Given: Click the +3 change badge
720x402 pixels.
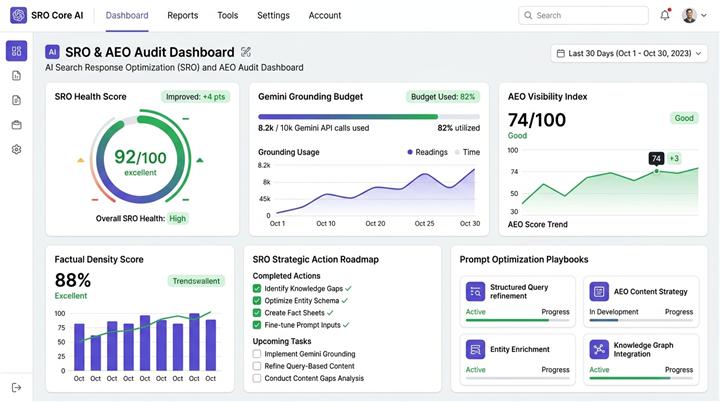Looking at the screenshot, I should point(674,159).
